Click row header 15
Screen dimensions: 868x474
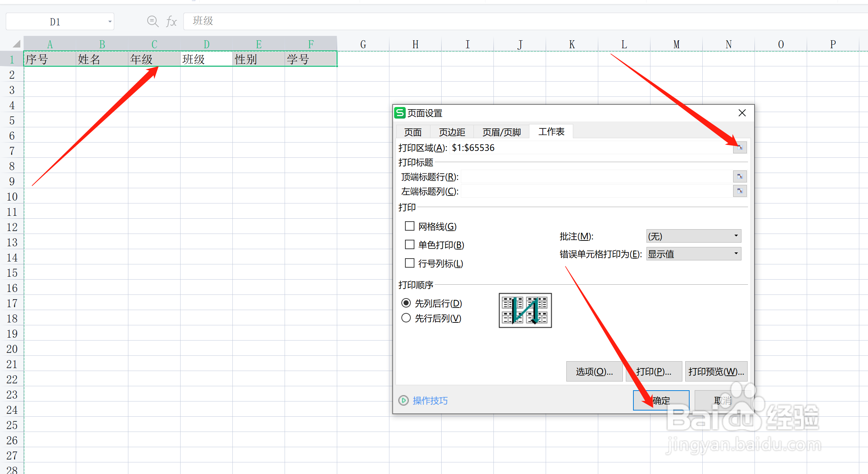[12, 272]
